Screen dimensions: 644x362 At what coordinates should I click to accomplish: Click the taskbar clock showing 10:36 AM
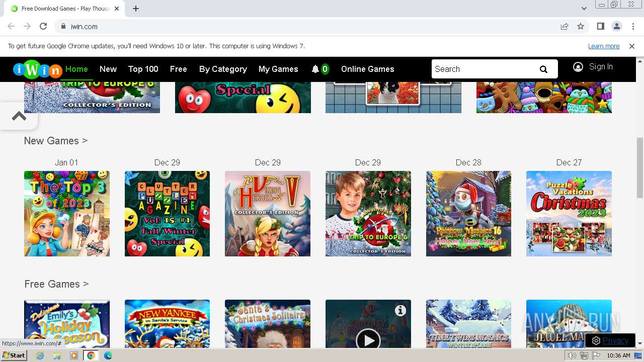click(x=618, y=355)
